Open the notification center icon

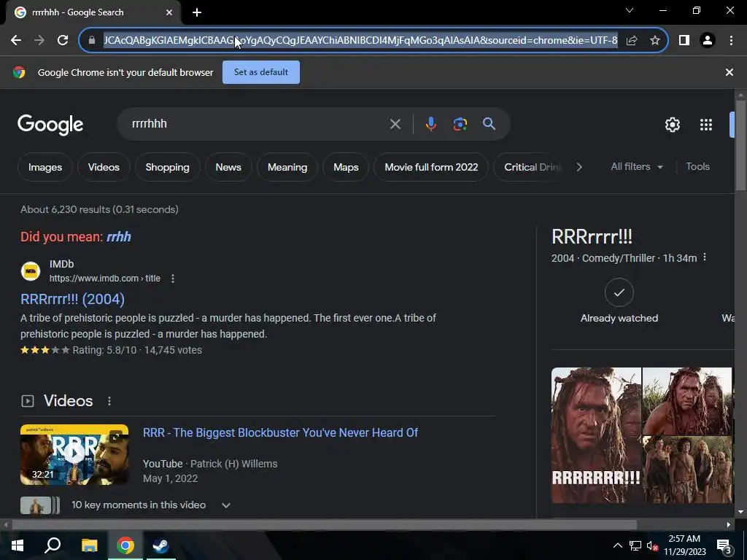[x=723, y=545]
